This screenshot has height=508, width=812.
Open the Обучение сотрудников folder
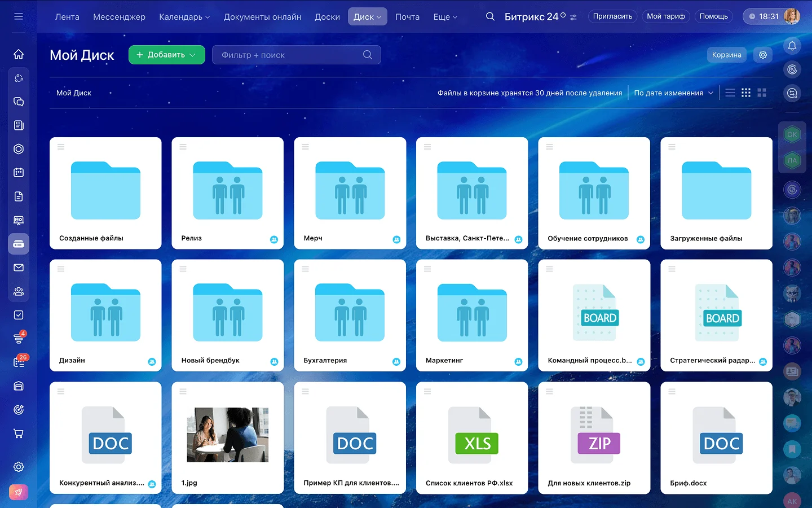pyautogui.click(x=594, y=193)
